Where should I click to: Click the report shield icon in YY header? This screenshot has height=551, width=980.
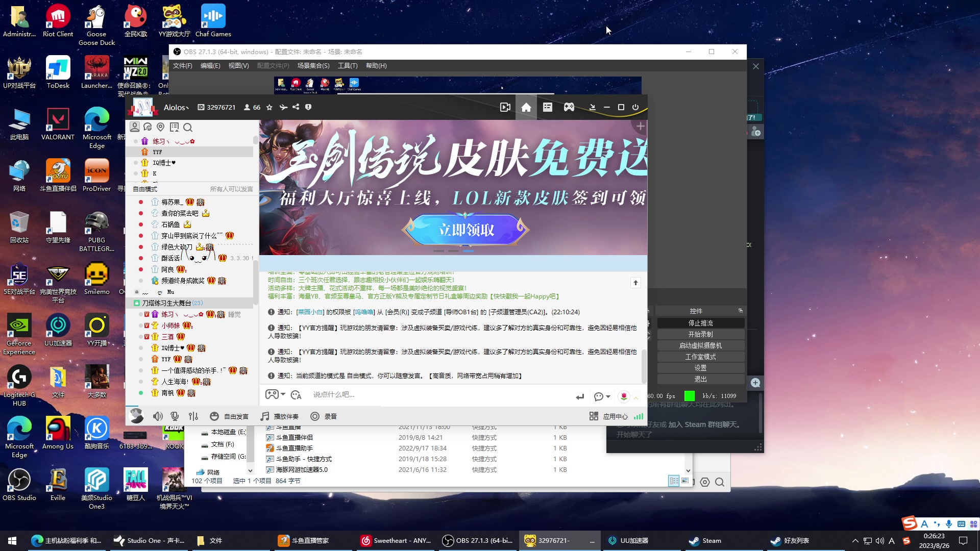308,108
